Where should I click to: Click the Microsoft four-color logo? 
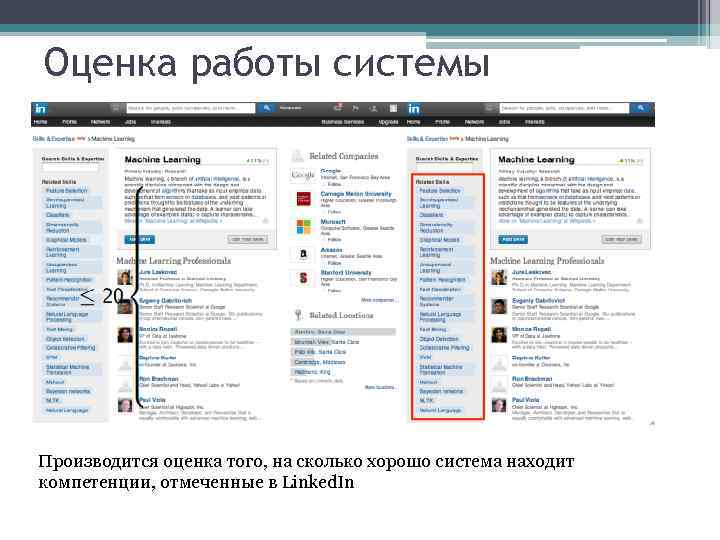(304, 226)
